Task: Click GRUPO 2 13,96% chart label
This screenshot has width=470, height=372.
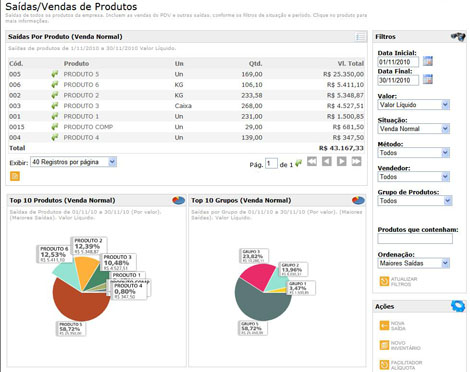Action: coord(293,269)
